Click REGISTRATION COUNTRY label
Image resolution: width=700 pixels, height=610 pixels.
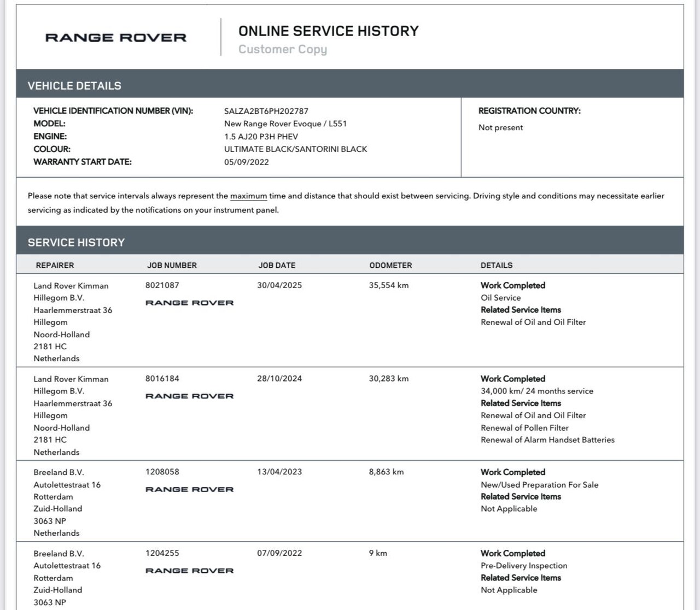coord(529,111)
